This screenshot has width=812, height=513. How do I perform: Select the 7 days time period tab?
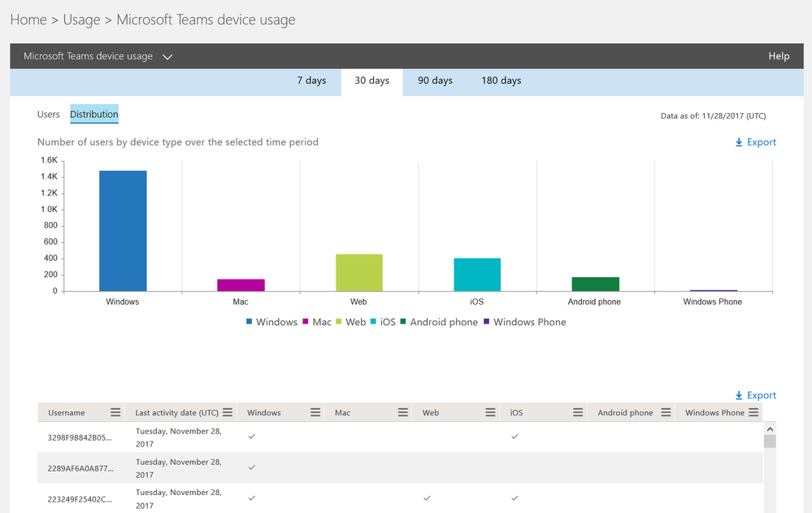point(311,80)
